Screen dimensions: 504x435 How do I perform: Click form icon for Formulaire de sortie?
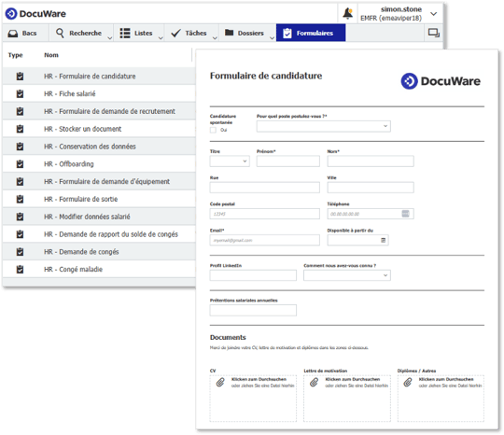[x=20, y=199]
